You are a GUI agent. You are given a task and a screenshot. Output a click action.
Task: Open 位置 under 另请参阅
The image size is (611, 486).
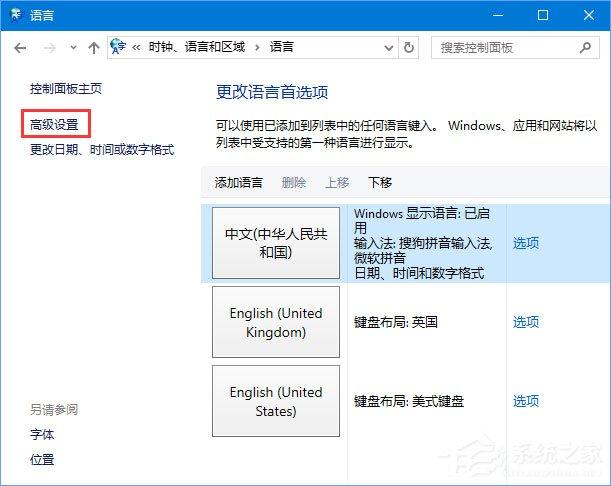coord(42,459)
